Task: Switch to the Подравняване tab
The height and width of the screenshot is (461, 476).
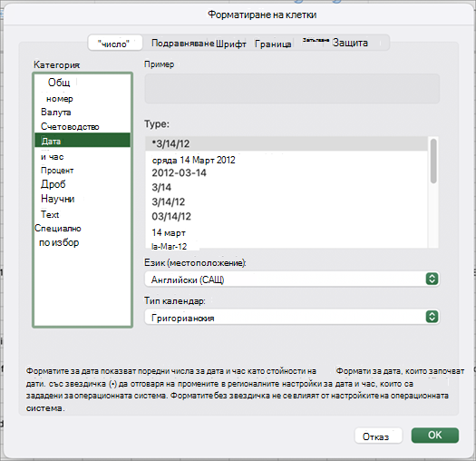Action: point(183,44)
